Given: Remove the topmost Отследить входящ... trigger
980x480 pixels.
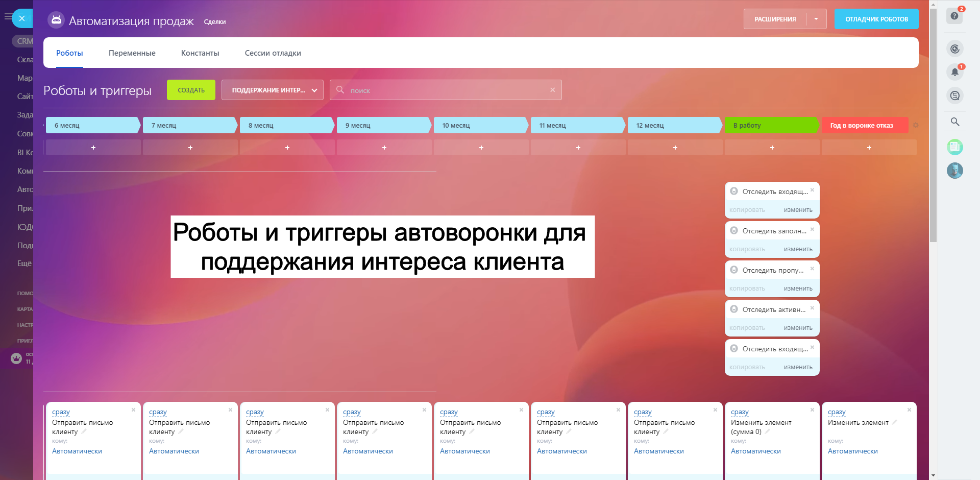Looking at the screenshot, I should click(812, 189).
